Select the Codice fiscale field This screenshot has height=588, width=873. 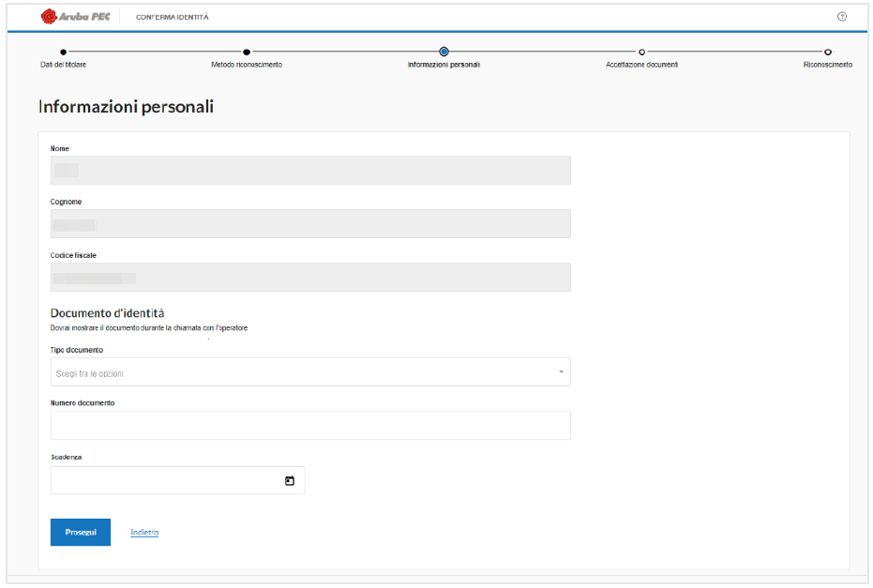(309, 278)
